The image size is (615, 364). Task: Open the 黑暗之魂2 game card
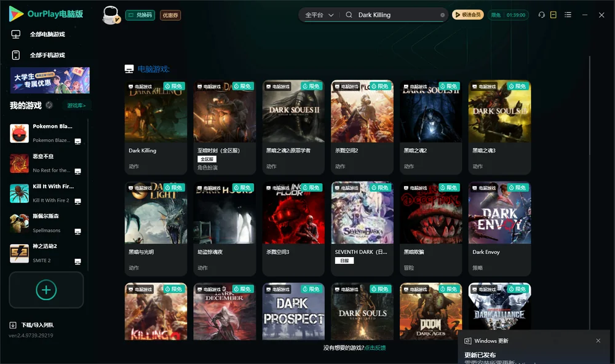click(430, 127)
